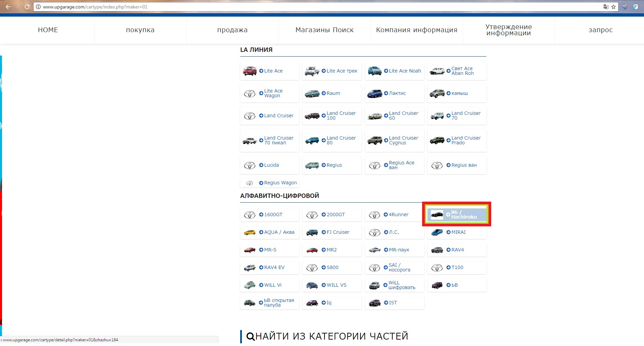Viewport: 644px width, 346px height.
Task: Click the FJ Cruiser car thumbnail
Action: [312, 232]
